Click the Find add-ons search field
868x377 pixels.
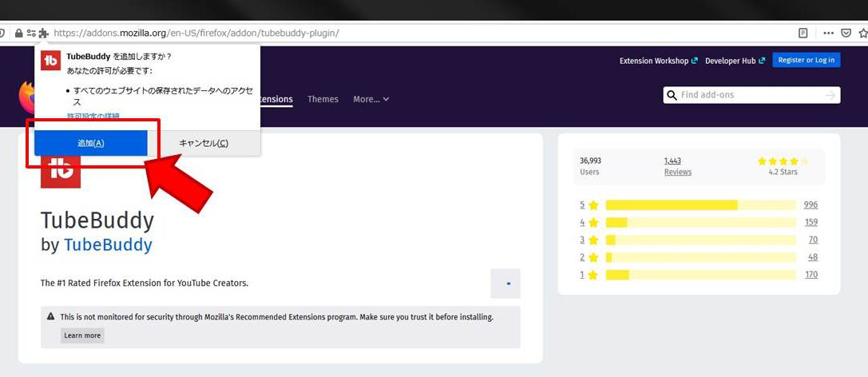pos(751,95)
